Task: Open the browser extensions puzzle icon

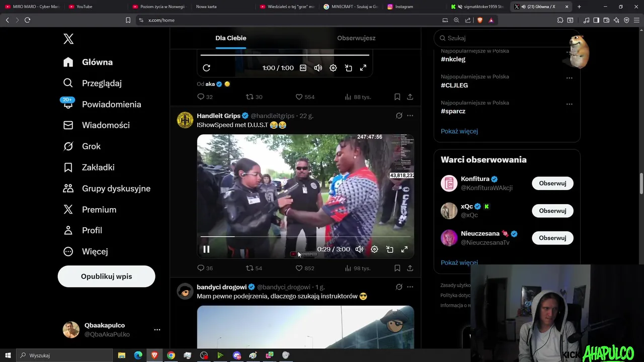Action: [560, 20]
